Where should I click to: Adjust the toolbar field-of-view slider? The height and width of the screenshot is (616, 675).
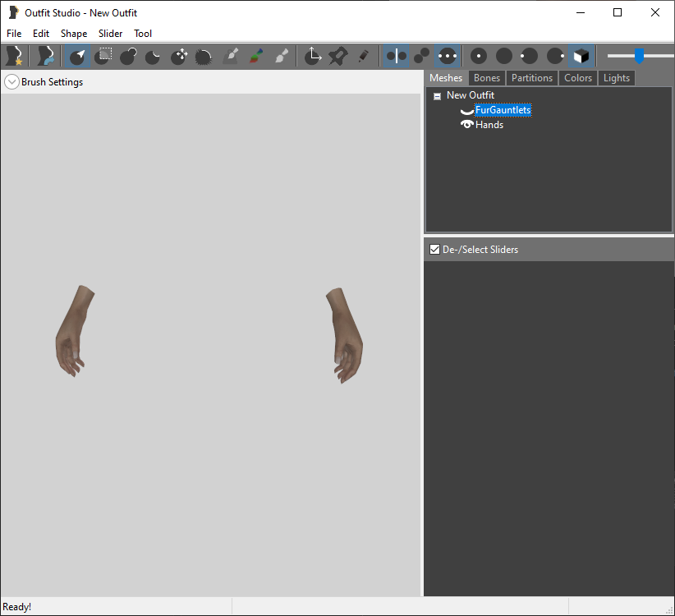(639, 56)
